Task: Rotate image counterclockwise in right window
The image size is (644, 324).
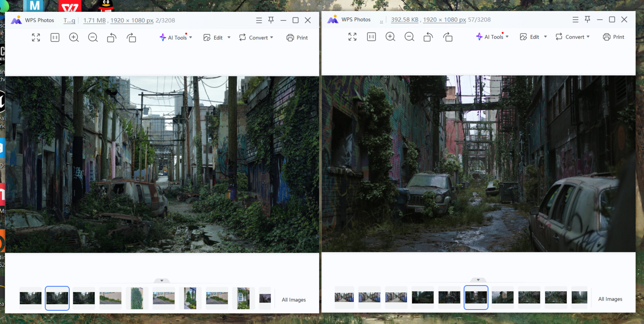Action: click(428, 37)
